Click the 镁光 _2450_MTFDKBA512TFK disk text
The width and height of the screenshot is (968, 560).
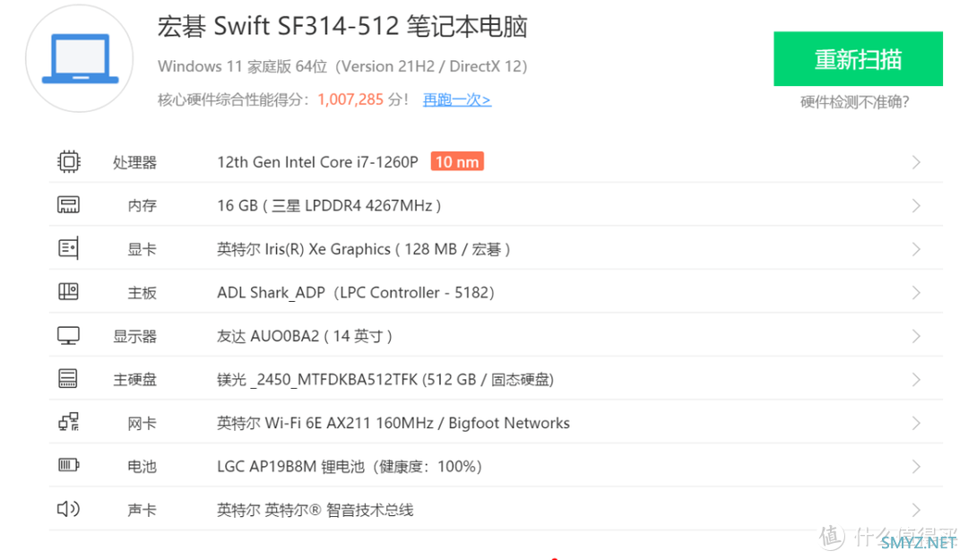click(385, 380)
